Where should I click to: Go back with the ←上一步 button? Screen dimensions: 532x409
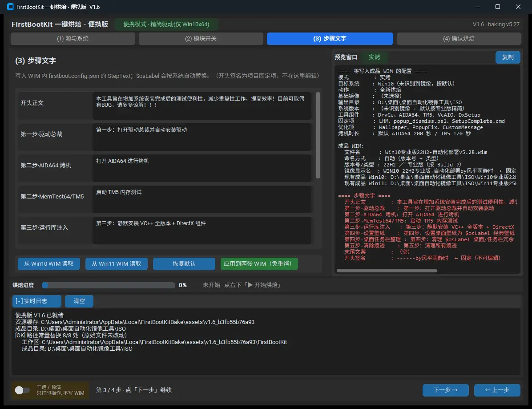click(x=497, y=390)
